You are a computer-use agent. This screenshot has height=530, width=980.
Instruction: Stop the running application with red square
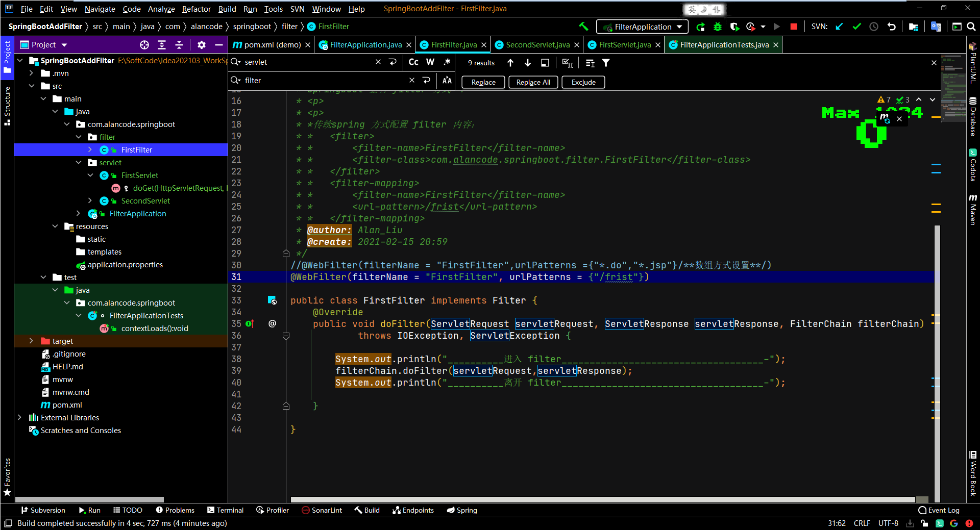point(793,27)
